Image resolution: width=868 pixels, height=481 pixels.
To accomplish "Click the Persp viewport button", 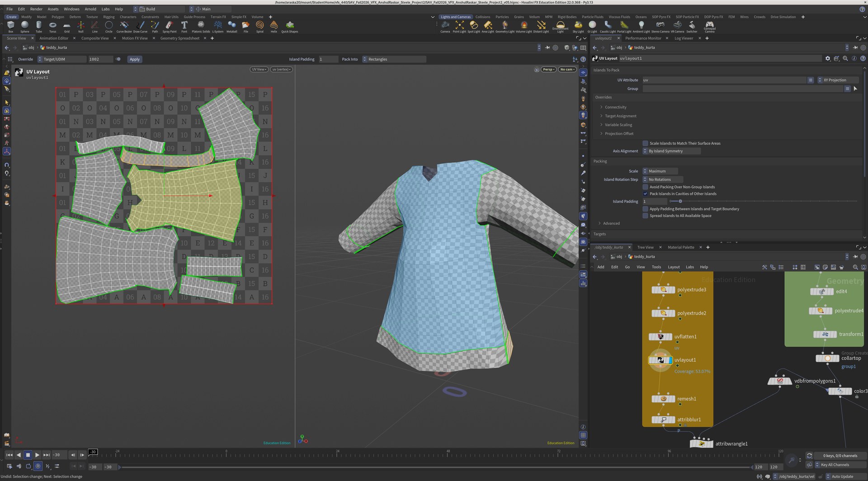I will point(548,70).
